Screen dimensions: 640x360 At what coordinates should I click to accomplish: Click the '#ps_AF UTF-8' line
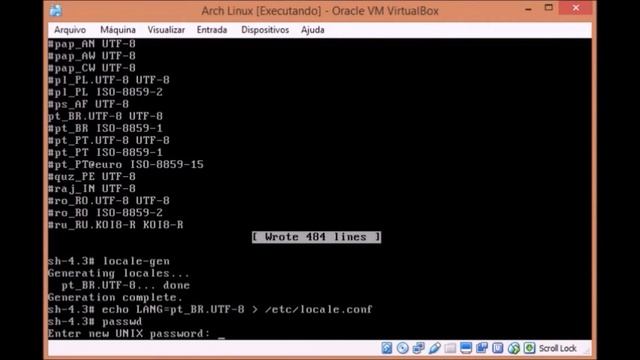tap(88, 104)
